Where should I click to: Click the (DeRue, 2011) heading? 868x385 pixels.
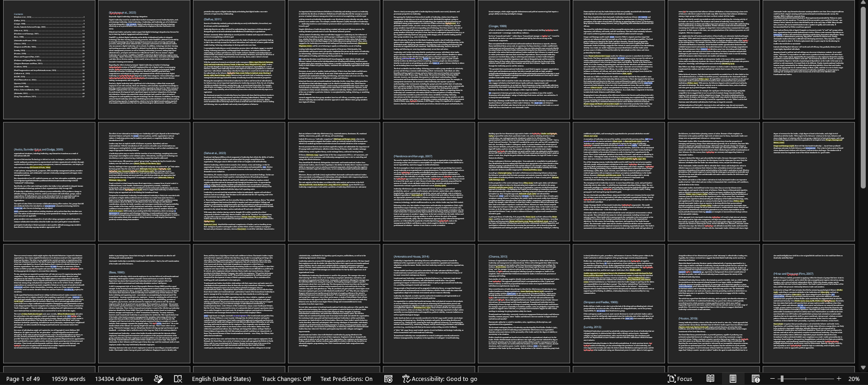[212, 19]
